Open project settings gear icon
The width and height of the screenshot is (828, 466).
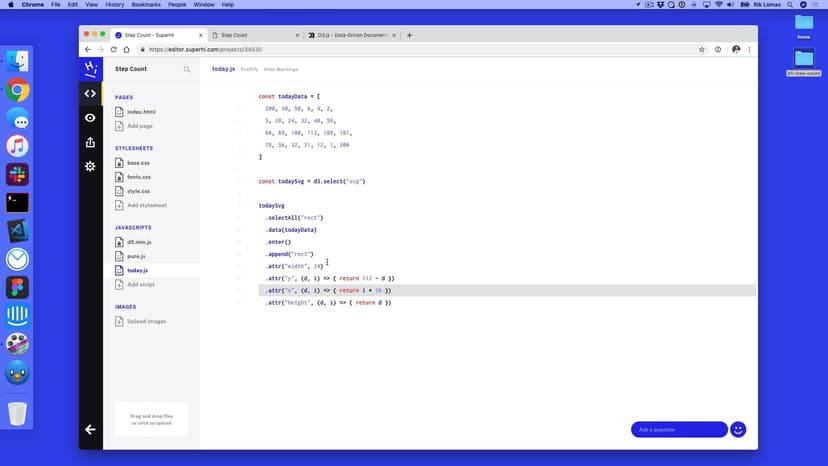(x=90, y=166)
